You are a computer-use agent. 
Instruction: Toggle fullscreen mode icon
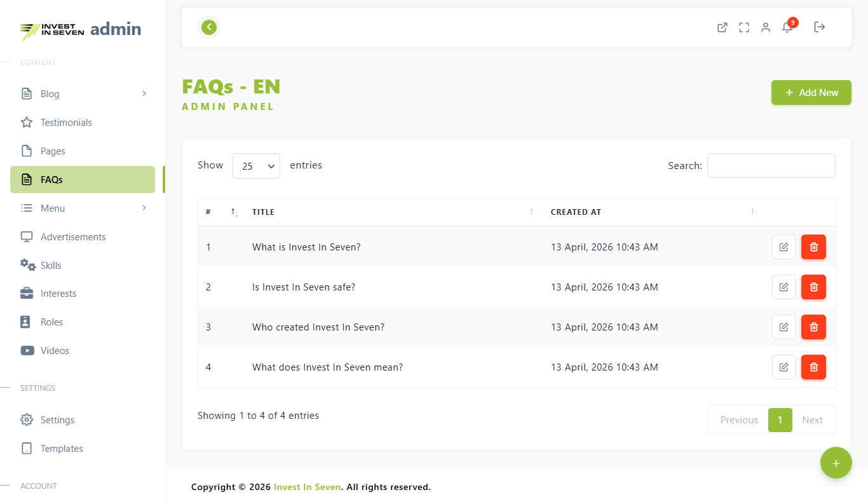(x=744, y=27)
